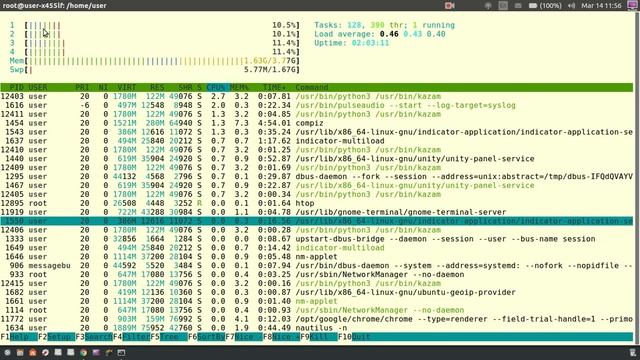Click the Tasks count line

[x=384, y=25]
